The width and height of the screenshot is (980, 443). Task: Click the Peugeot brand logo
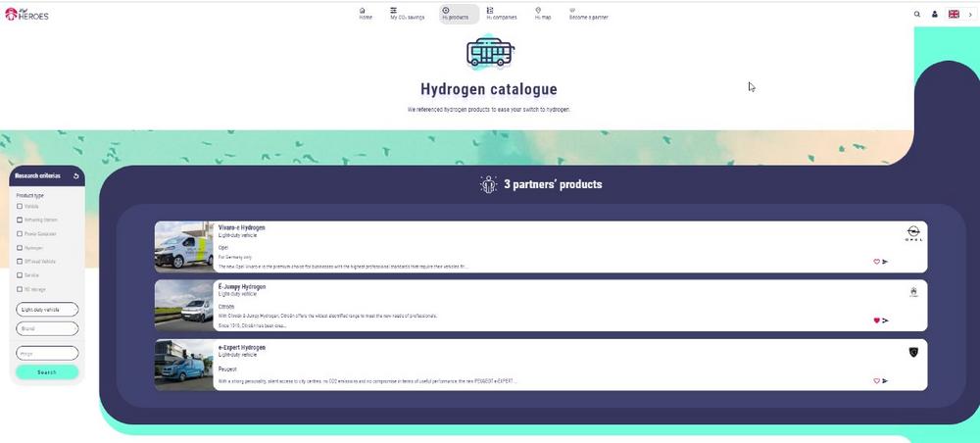[913, 352]
